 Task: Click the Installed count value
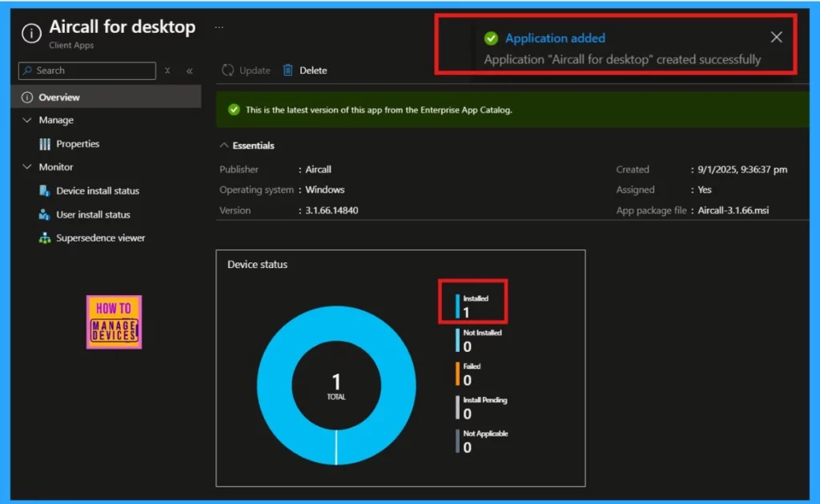click(467, 312)
